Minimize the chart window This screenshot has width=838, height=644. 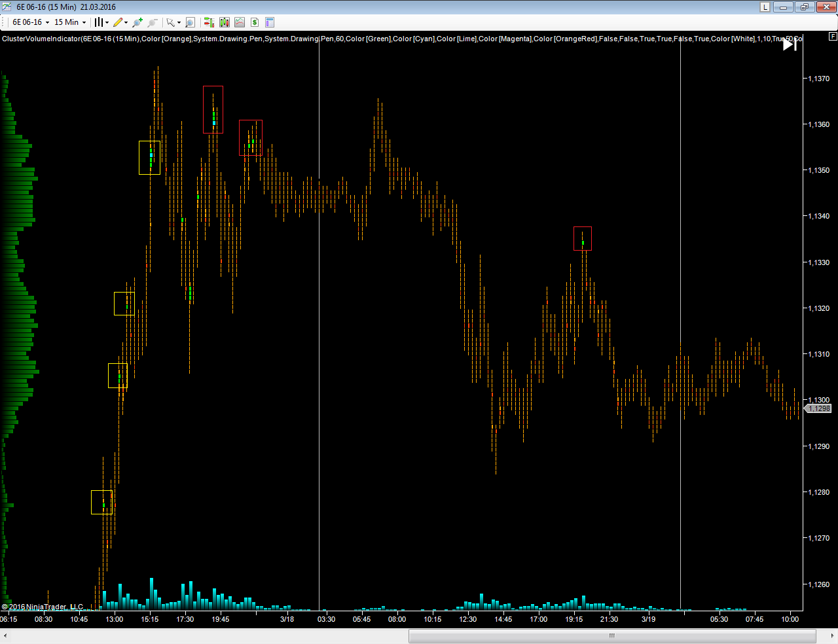(784, 7)
